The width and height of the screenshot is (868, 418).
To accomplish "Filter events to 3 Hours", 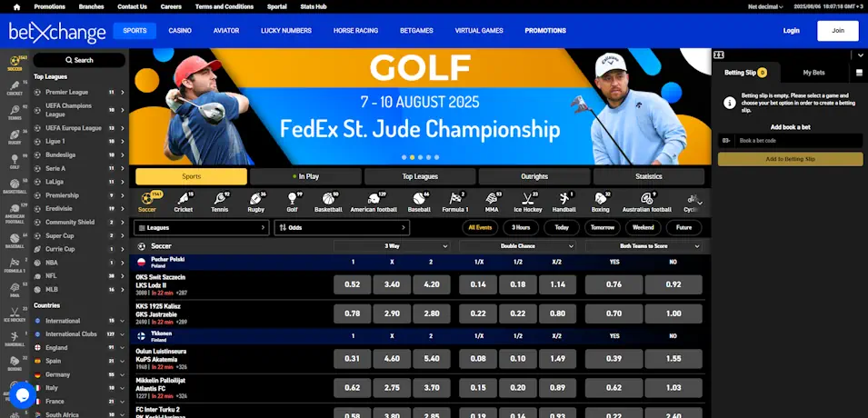I will (x=521, y=227).
